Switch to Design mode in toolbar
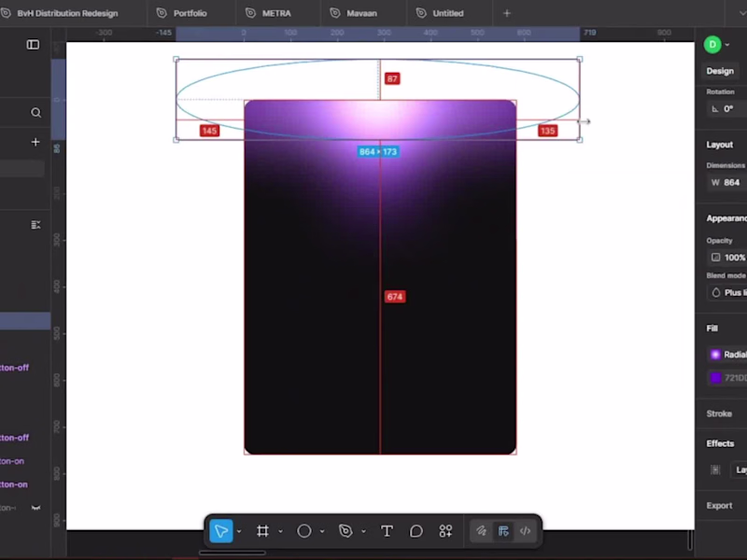The image size is (747, 560). click(x=503, y=531)
